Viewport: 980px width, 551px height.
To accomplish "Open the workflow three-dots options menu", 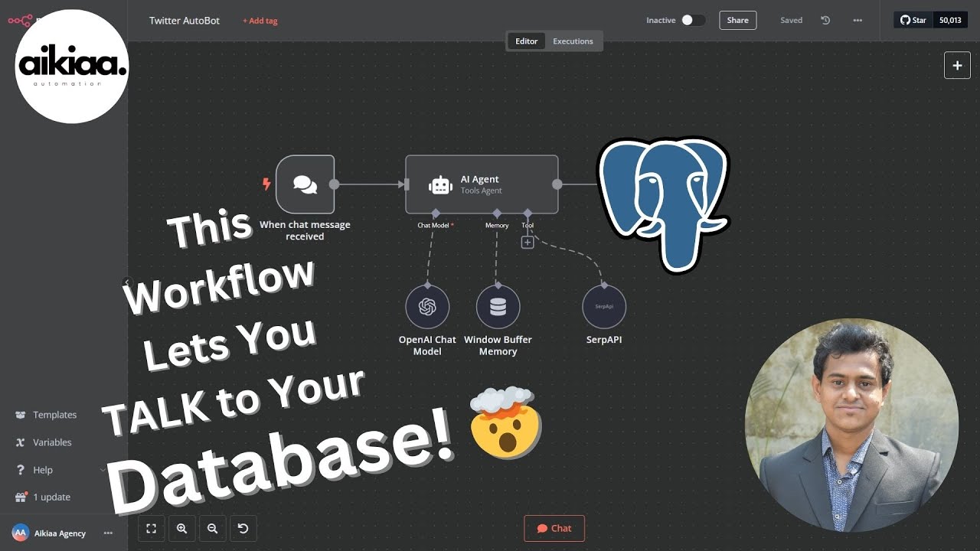I will point(857,21).
